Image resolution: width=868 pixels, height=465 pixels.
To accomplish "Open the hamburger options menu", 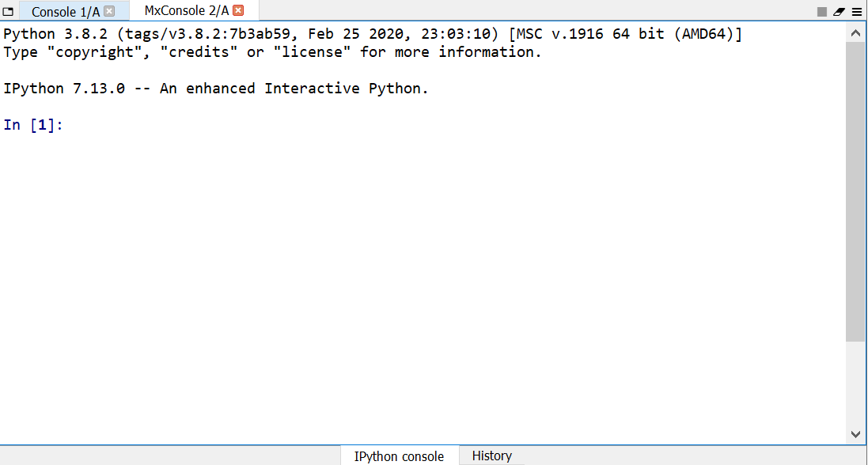I will click(x=856, y=12).
